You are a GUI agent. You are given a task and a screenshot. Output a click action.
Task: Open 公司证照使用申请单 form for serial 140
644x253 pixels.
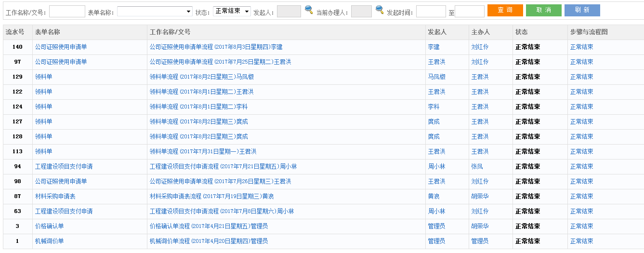(61, 47)
